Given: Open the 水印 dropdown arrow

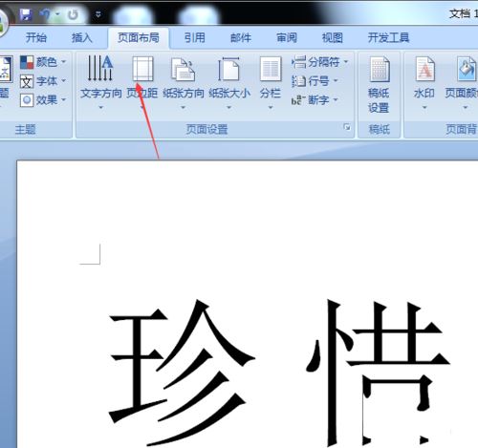Looking at the screenshot, I should pyautogui.click(x=424, y=108).
